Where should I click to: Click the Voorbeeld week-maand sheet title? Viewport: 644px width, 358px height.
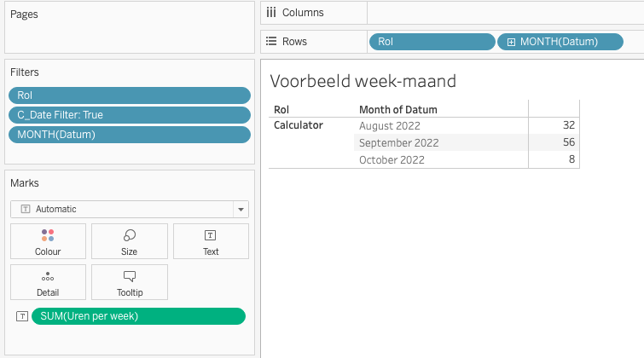[363, 82]
